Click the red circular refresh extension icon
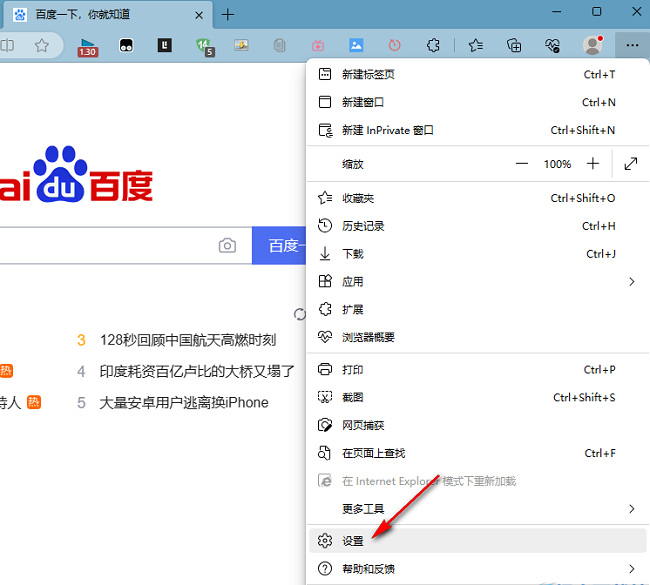 (394, 45)
